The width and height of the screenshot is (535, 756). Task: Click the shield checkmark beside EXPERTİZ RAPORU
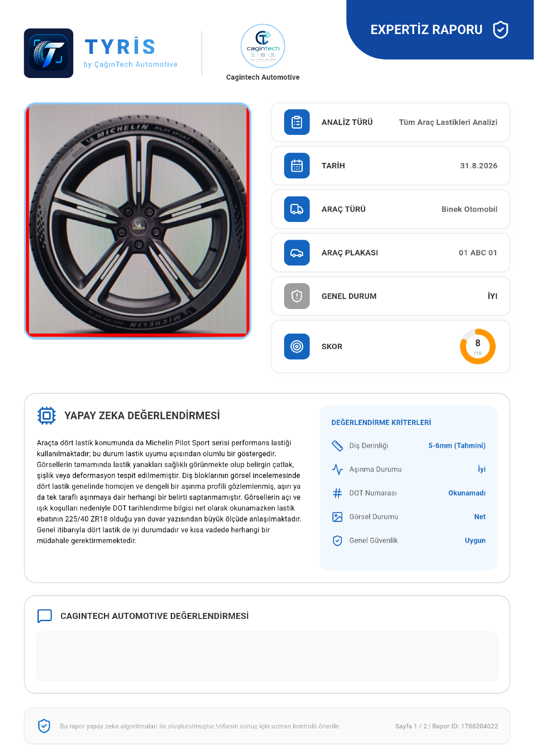pos(501,30)
